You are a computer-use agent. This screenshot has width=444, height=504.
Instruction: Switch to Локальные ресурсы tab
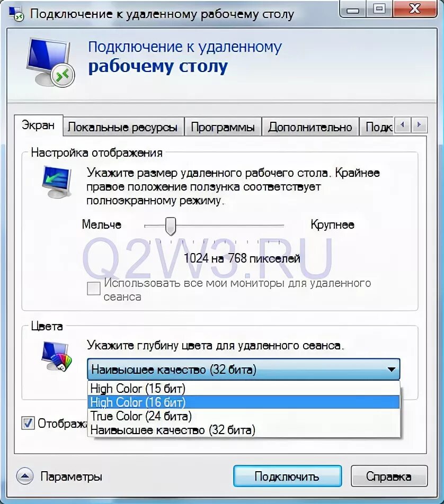[x=123, y=127]
